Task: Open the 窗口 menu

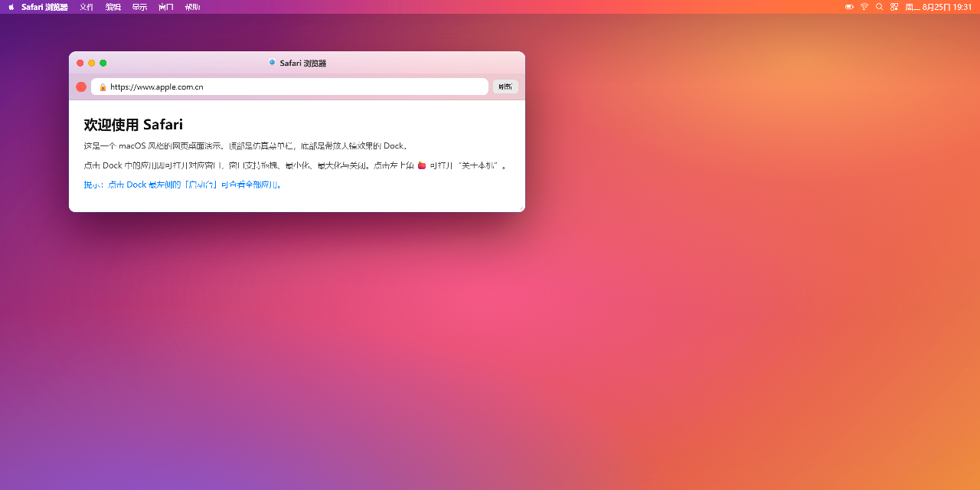Action: click(166, 7)
